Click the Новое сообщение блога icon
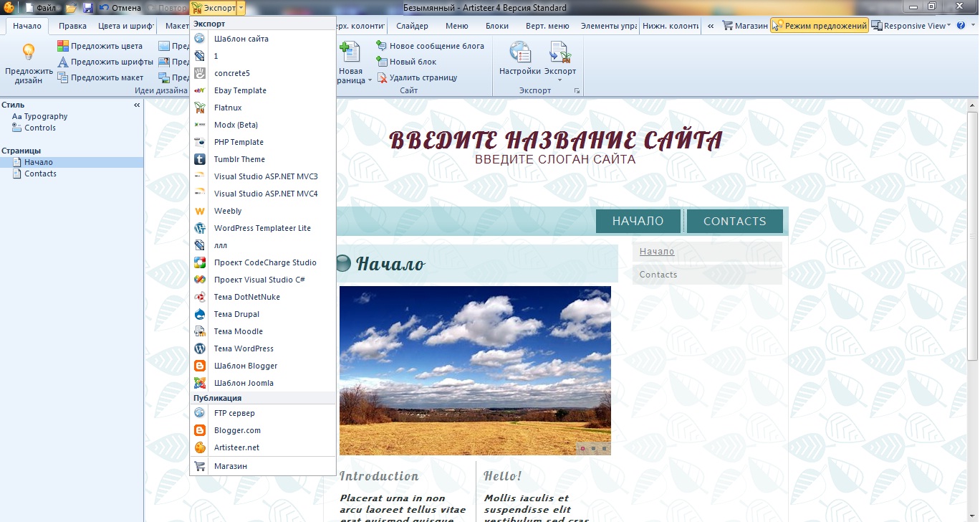Screen dimensions: 980x522 click(382, 46)
